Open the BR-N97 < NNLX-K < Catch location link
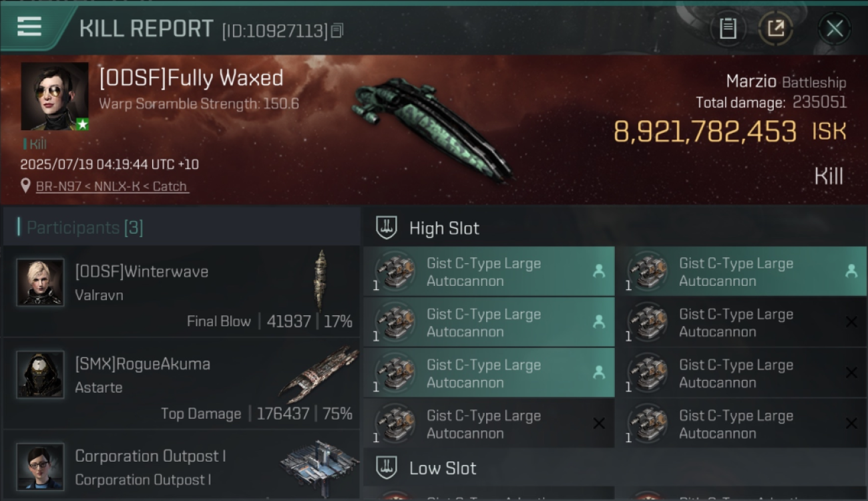Image resolution: width=868 pixels, height=501 pixels. click(x=112, y=186)
